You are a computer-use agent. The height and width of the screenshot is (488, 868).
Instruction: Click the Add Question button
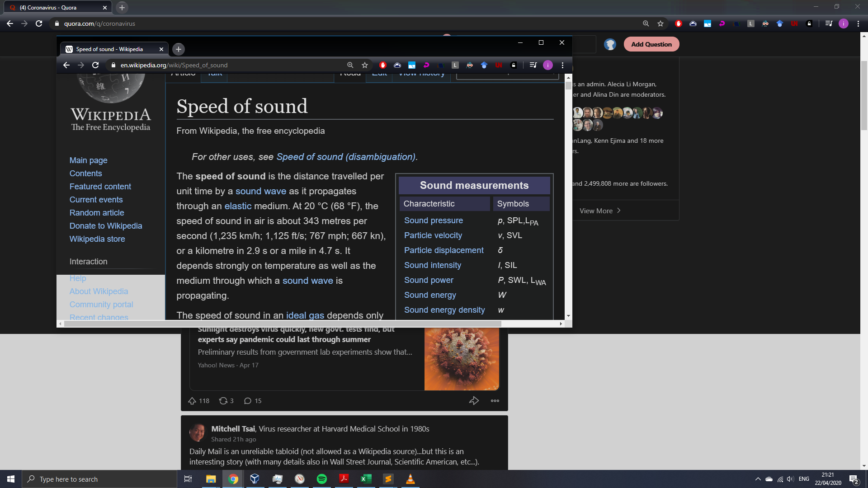pos(651,44)
